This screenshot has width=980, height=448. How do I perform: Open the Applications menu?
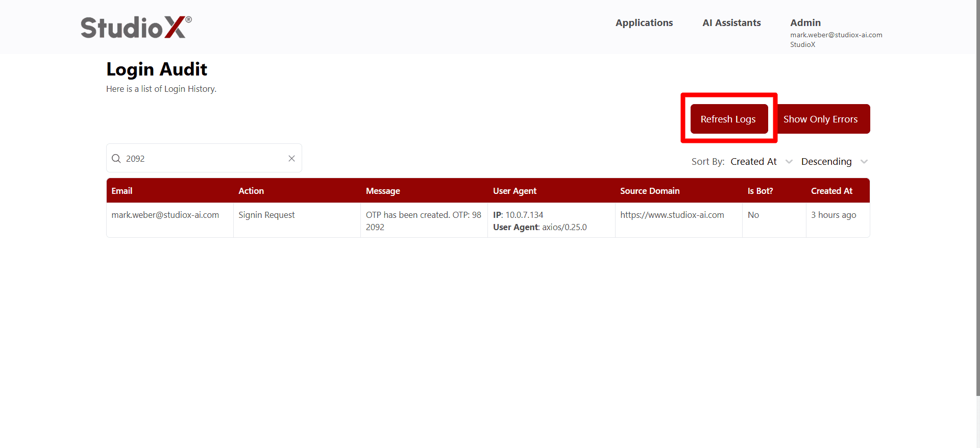(644, 22)
